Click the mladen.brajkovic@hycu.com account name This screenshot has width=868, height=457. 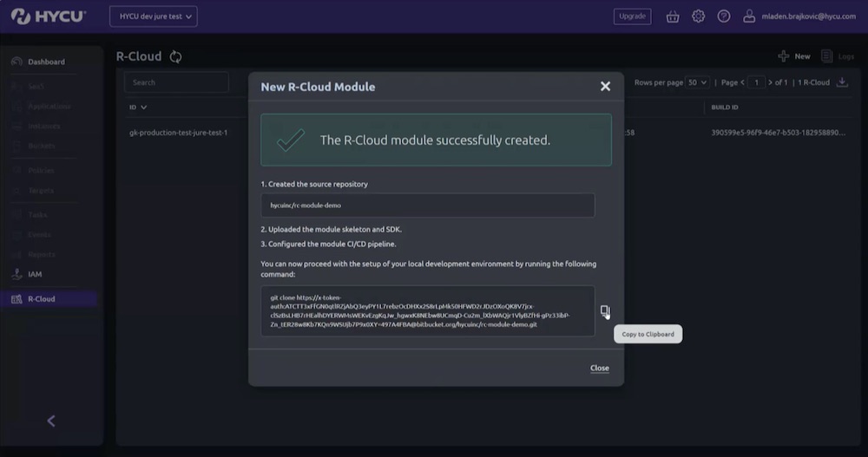tap(808, 16)
